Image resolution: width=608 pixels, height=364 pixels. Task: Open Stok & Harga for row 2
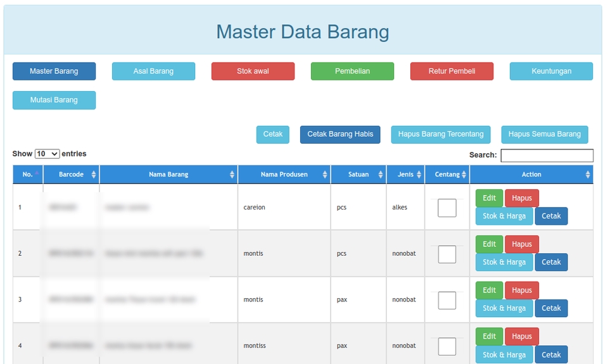[504, 263]
